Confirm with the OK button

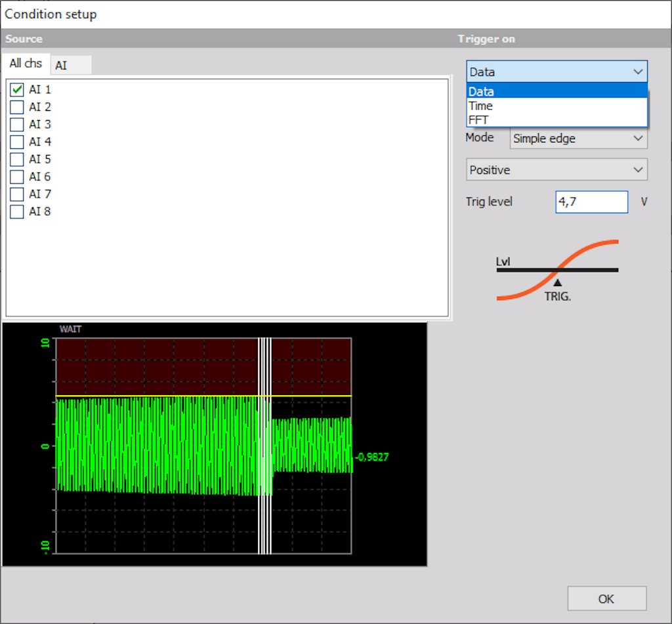607,598
